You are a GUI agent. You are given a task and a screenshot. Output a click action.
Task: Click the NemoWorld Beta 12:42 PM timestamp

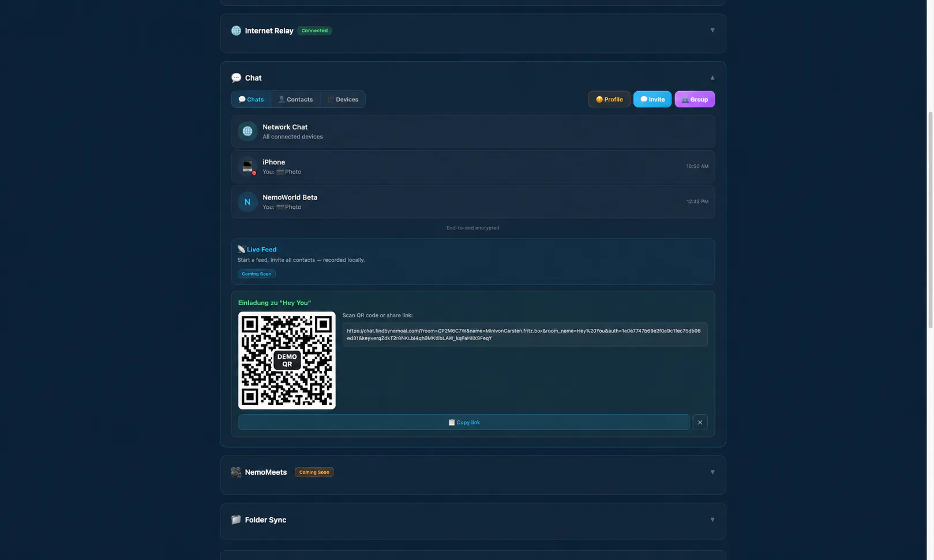tap(697, 202)
